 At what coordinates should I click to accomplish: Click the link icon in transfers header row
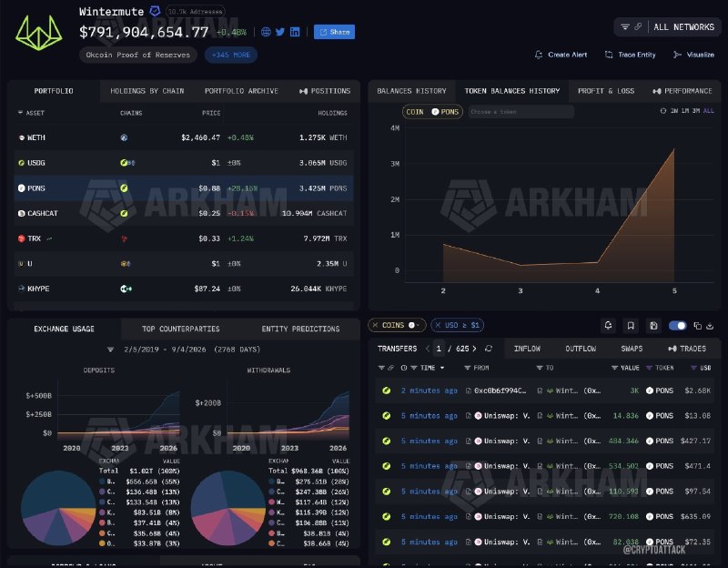[391, 368]
